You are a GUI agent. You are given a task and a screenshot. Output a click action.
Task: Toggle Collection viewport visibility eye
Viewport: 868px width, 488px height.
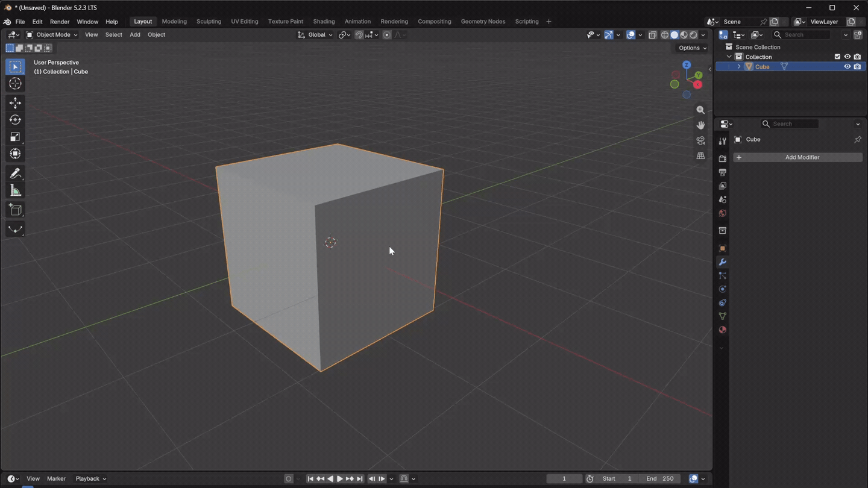pyautogui.click(x=847, y=57)
